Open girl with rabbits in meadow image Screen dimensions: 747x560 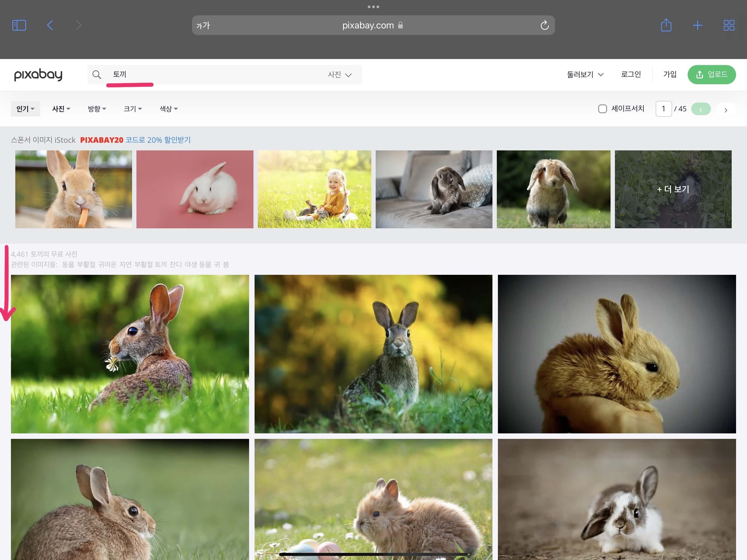pos(314,189)
